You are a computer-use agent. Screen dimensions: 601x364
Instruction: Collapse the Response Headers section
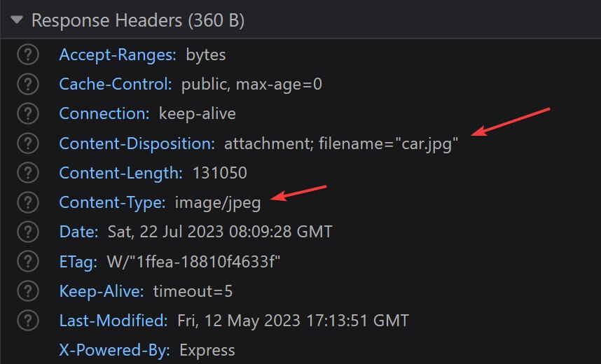click(x=17, y=20)
